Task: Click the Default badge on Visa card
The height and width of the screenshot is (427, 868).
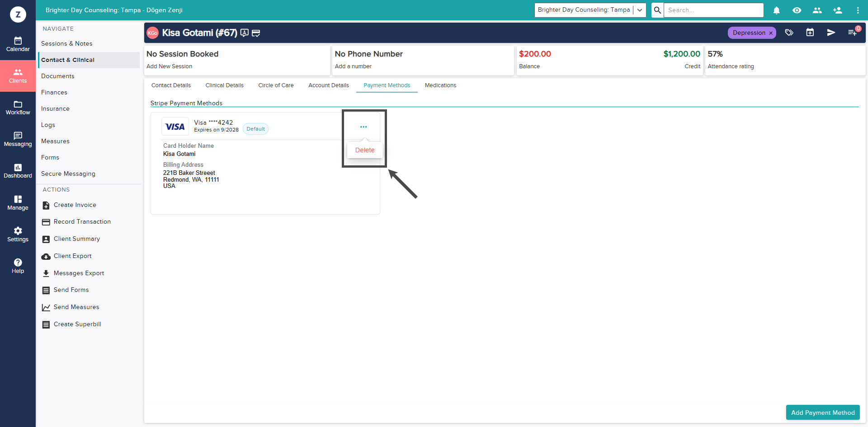Action: (x=255, y=129)
